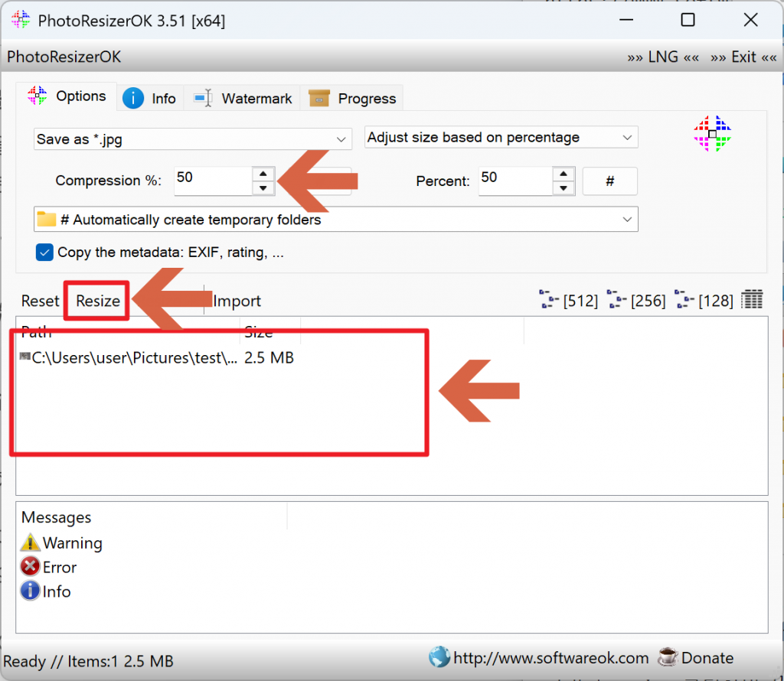
Task: Click the colorful PhotoResizerOK logo on the Options panel
Action: click(713, 134)
